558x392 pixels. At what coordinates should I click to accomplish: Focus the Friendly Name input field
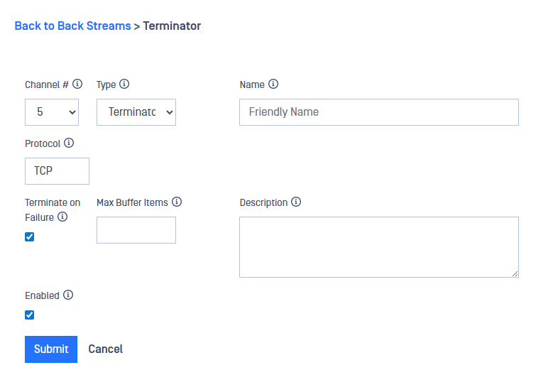(x=378, y=112)
